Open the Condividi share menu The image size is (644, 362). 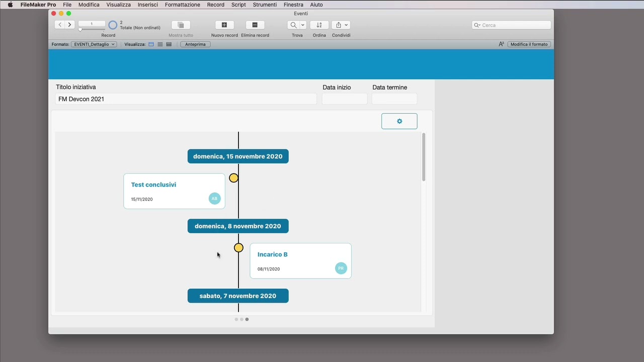tap(342, 25)
